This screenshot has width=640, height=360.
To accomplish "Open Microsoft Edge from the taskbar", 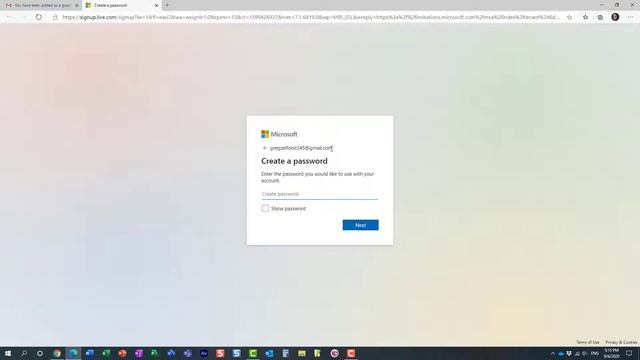I will [x=73, y=353].
